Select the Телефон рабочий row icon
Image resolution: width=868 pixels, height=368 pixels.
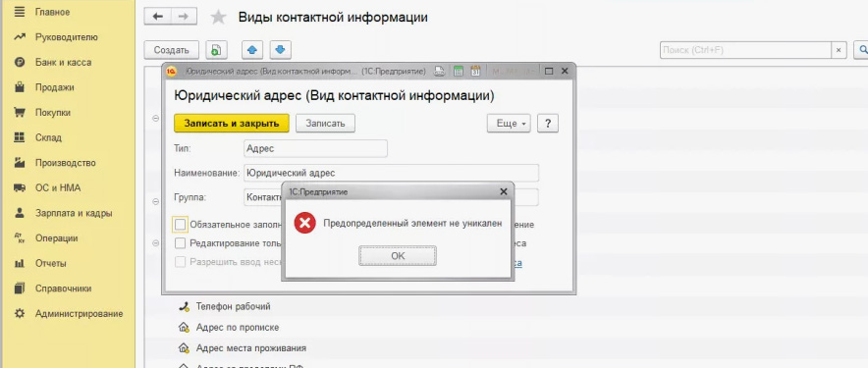pos(184,306)
